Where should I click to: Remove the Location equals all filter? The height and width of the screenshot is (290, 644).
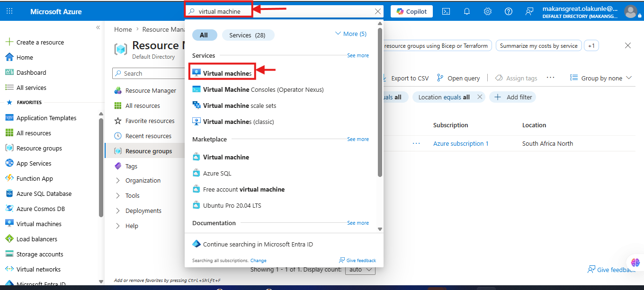tap(480, 97)
